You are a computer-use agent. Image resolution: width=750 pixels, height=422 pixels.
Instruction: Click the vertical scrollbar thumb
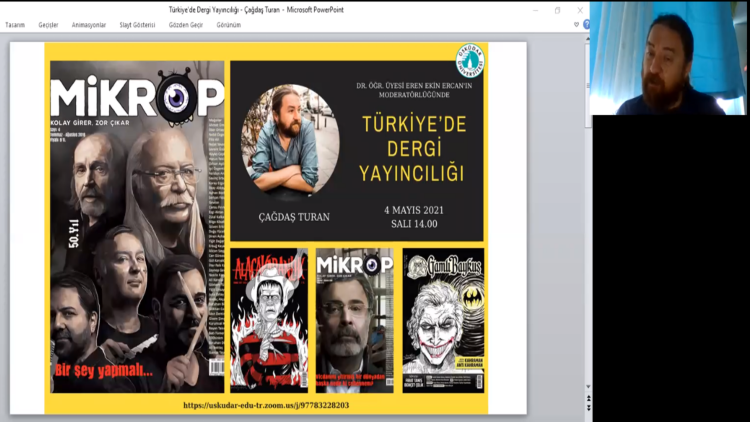click(x=588, y=86)
